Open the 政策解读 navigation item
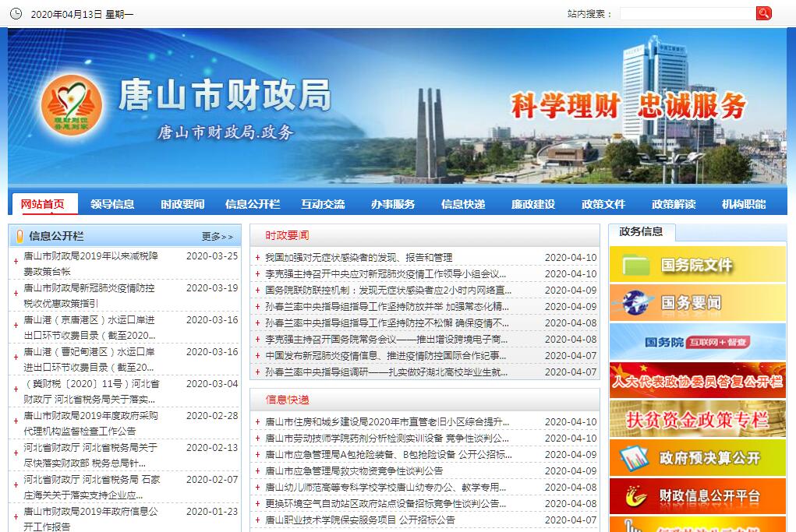Screen dimensions: 796x532 coord(674,204)
